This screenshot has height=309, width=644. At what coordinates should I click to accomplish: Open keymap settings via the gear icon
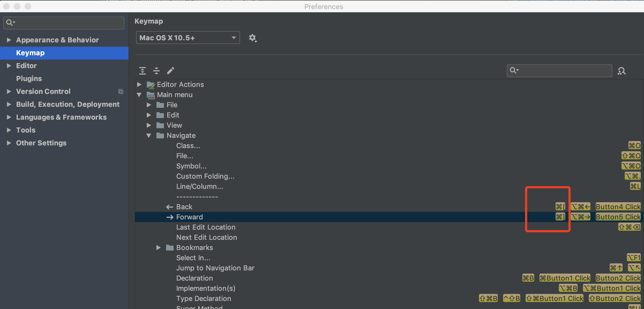(x=252, y=38)
